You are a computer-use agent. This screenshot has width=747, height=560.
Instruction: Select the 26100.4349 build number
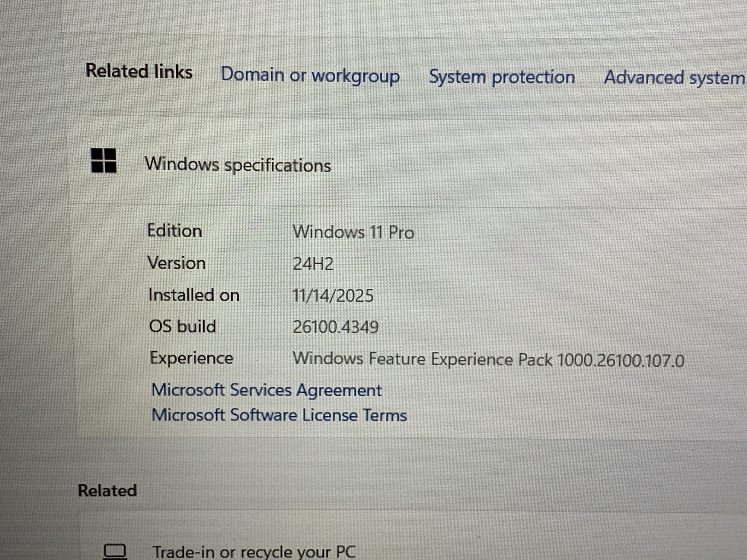(x=335, y=327)
